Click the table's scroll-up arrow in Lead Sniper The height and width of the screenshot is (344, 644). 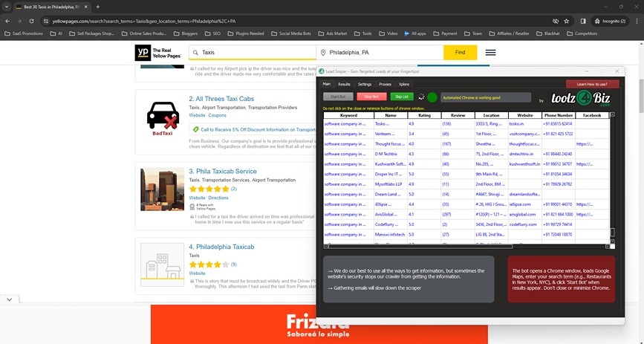click(x=612, y=114)
